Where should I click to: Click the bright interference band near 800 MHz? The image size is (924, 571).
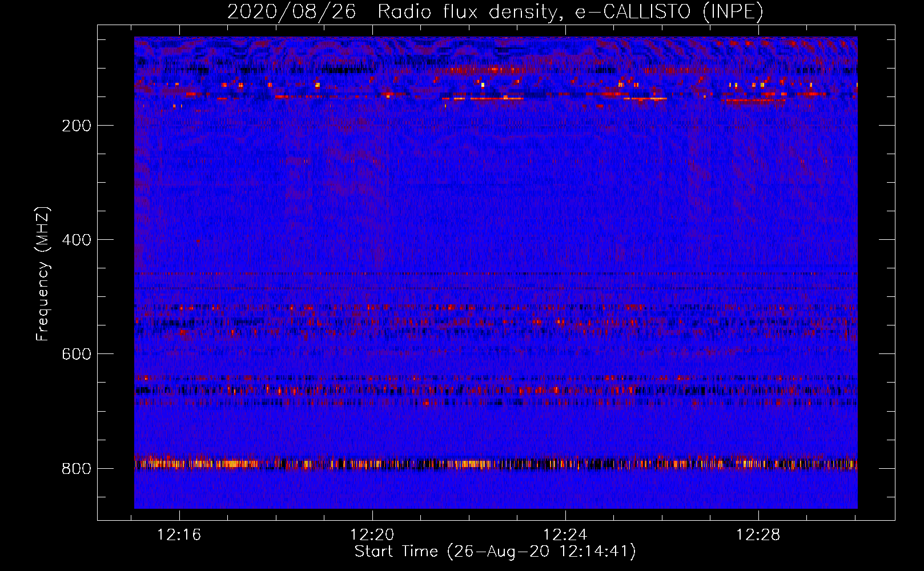496,464
